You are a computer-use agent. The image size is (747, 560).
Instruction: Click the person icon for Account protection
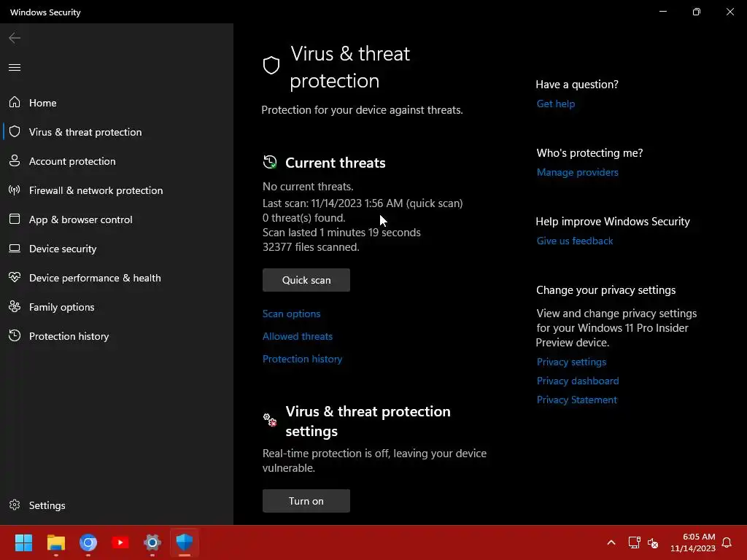pyautogui.click(x=15, y=161)
